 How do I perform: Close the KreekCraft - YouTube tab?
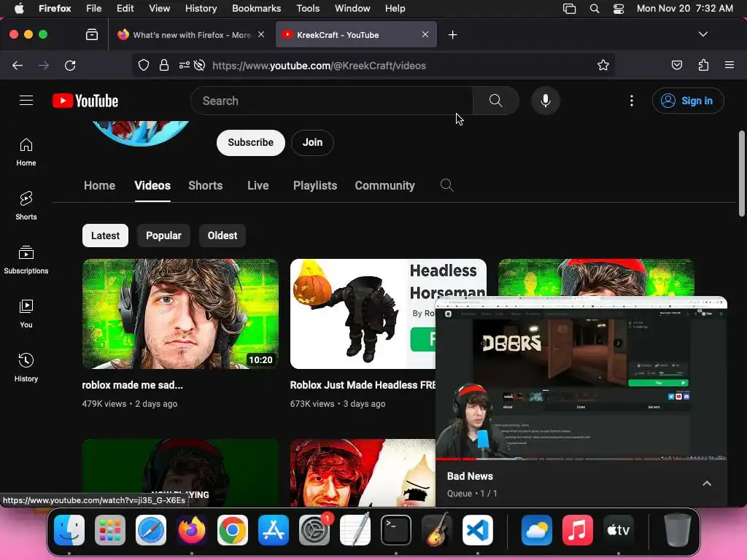click(425, 34)
